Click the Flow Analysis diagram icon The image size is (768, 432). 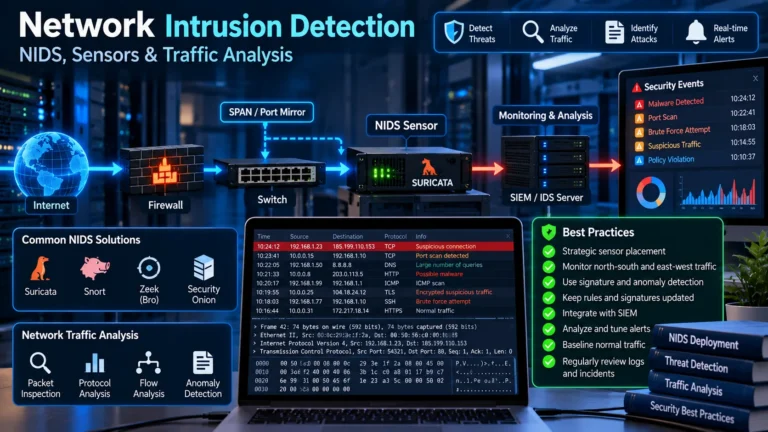click(x=148, y=363)
